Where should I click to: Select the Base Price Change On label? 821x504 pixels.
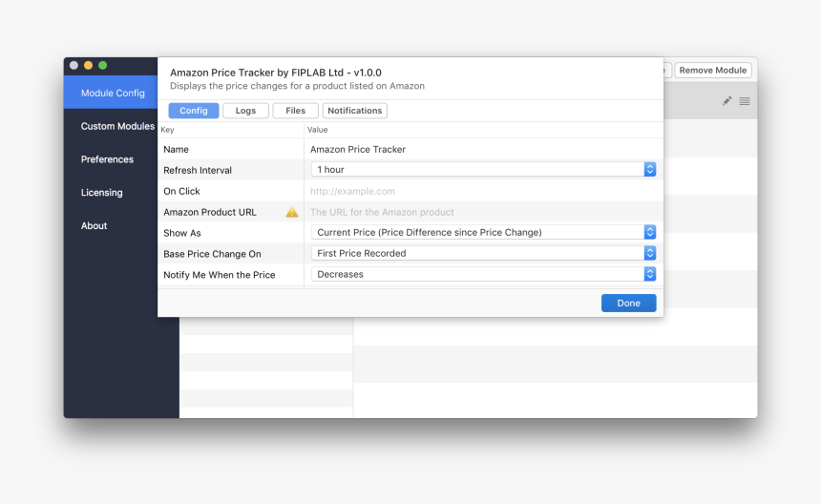coord(212,254)
